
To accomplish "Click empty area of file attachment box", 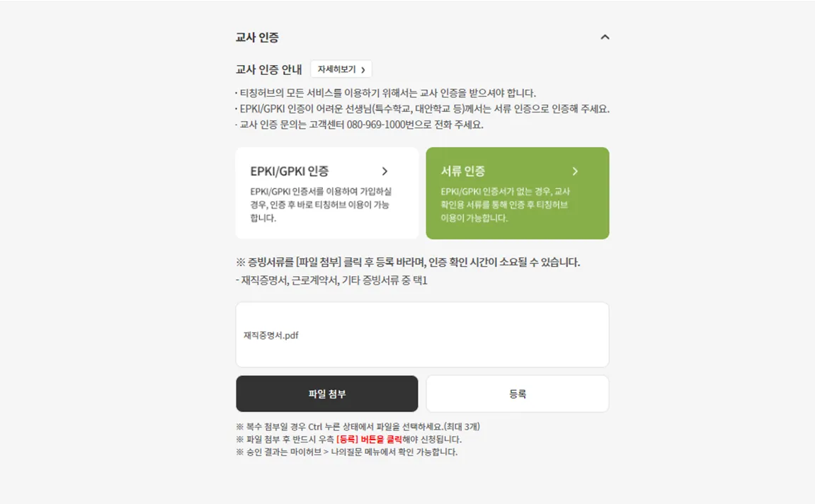I will (x=468, y=335).
